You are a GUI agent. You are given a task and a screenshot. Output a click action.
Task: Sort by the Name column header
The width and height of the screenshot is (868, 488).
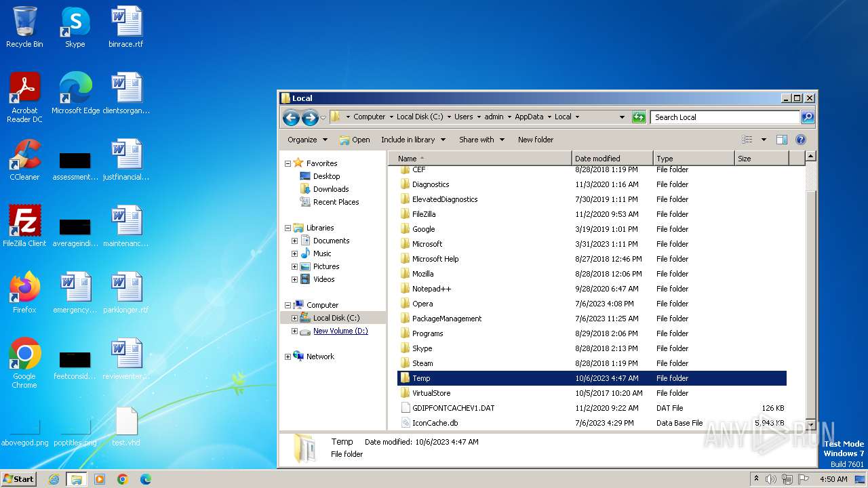tap(481, 159)
